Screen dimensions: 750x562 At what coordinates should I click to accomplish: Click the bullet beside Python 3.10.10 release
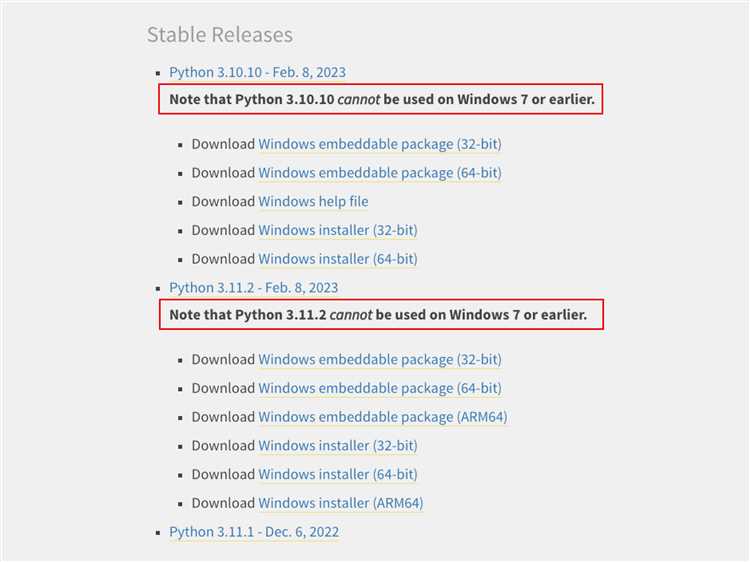[159, 73]
